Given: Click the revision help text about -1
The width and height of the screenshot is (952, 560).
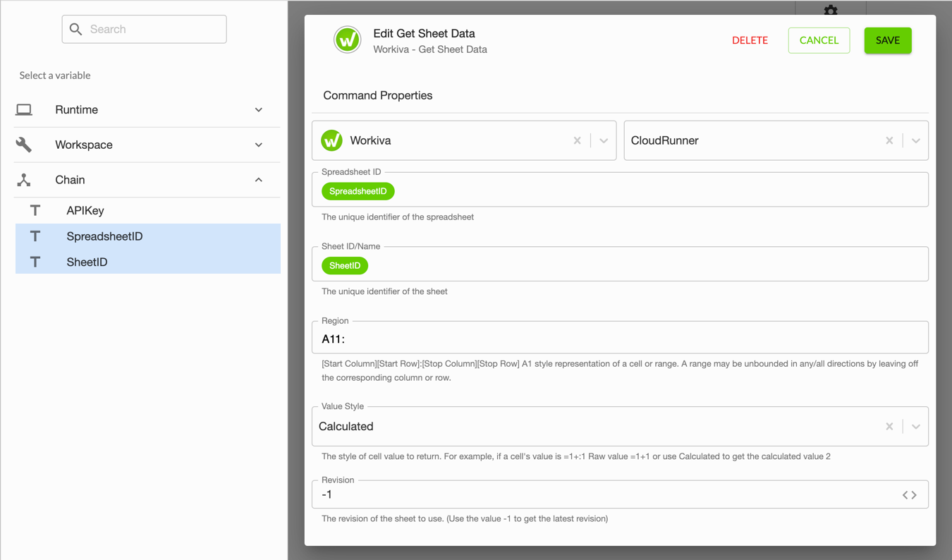Looking at the screenshot, I should [x=465, y=518].
